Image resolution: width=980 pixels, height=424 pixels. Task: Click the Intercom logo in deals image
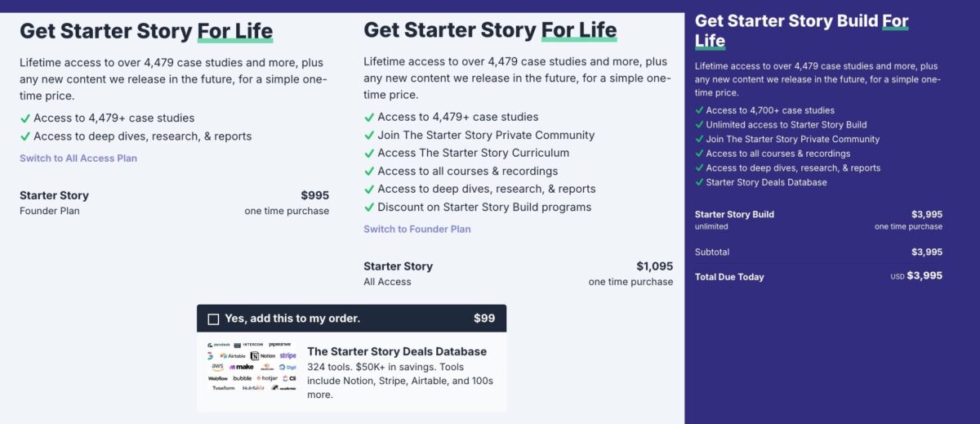tap(248, 345)
